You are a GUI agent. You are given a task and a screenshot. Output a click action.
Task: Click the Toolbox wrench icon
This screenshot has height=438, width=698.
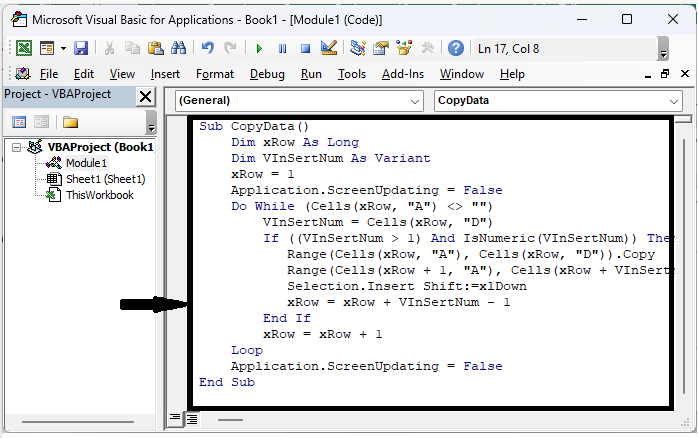[427, 48]
